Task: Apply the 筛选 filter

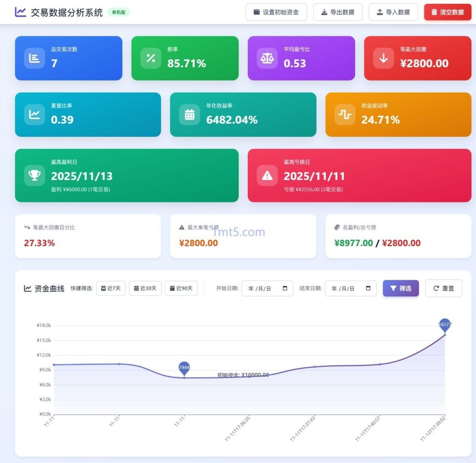Action: tap(400, 289)
